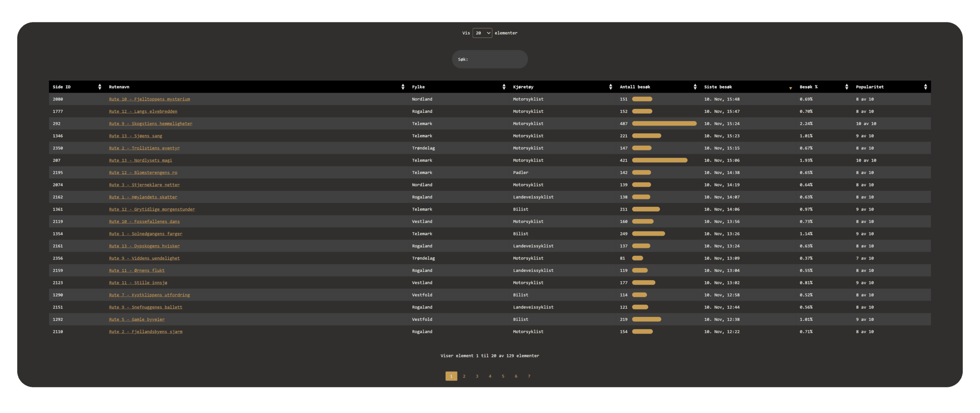Open the Vis 20 elements dropdown

point(482,33)
